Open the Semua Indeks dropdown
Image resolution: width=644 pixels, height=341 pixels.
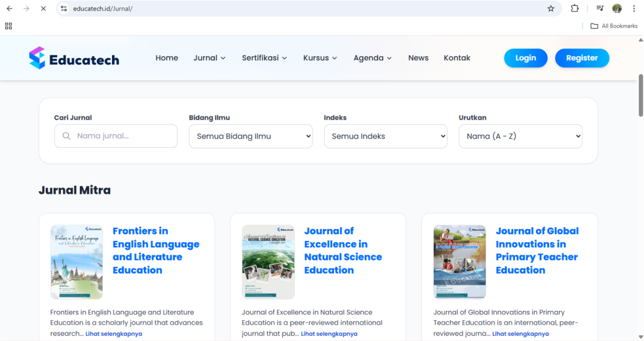(x=385, y=136)
